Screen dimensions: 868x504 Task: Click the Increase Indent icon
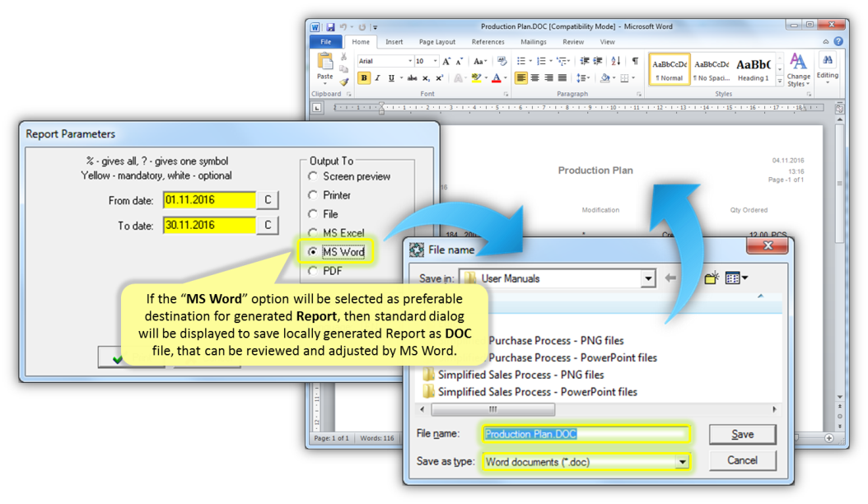click(x=598, y=61)
